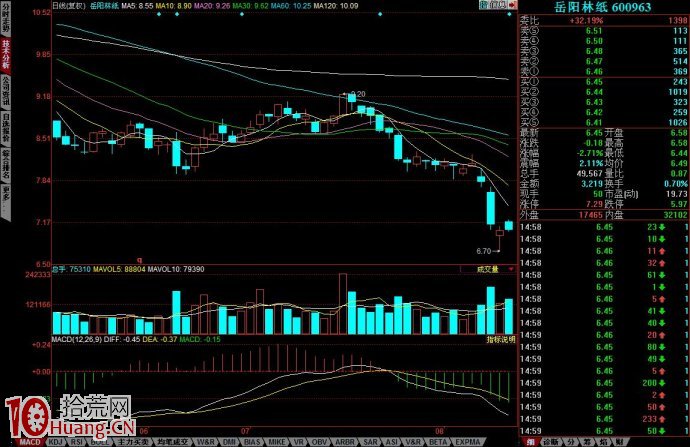This screenshot has height=447, width=690.
Task: Switch to the OBV indicator tab
Action: pos(319,442)
